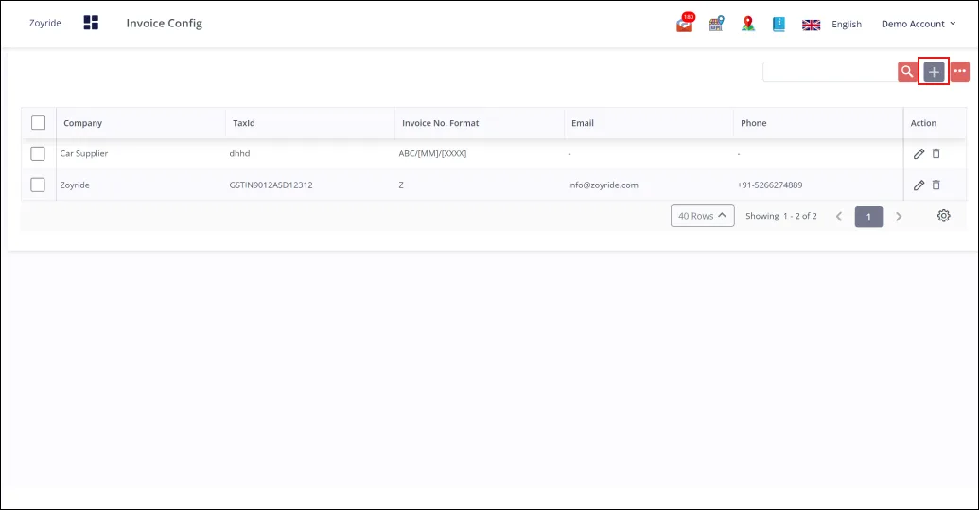Click the Zoyride company cell
This screenshot has width=980, height=511.
pos(75,185)
